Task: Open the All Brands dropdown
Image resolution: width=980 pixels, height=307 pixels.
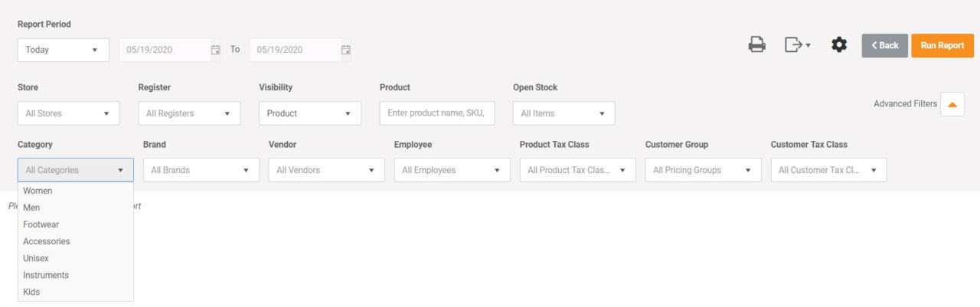Action: [201, 170]
